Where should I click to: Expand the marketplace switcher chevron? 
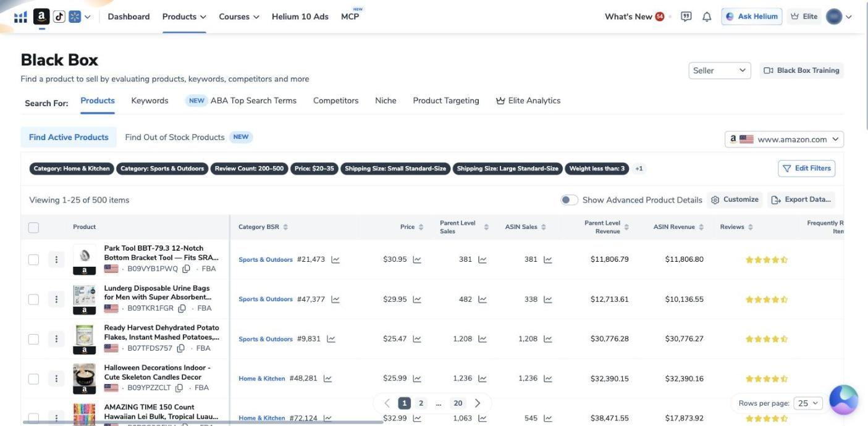(87, 17)
